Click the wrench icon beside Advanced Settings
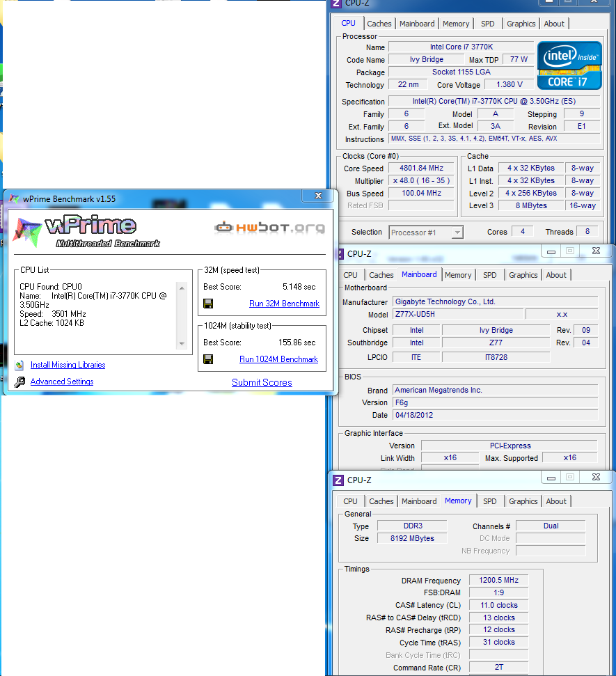Viewport: 616px width, 676px height. [19, 382]
